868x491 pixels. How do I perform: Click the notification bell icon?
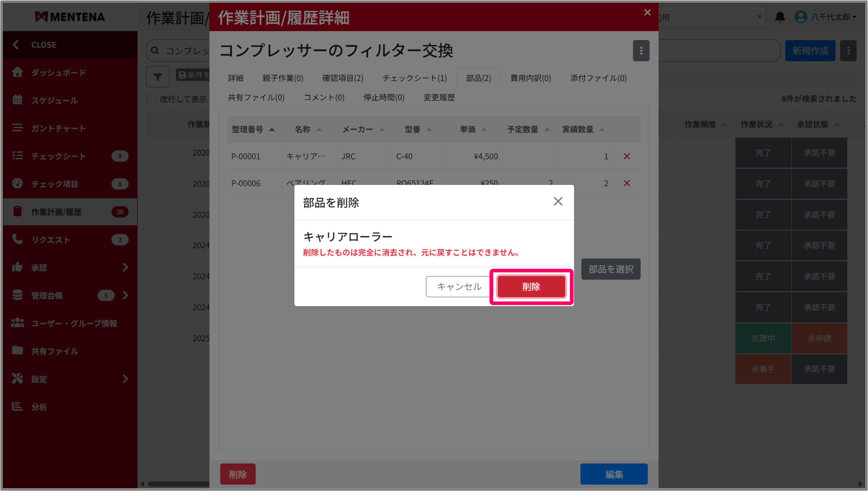780,17
